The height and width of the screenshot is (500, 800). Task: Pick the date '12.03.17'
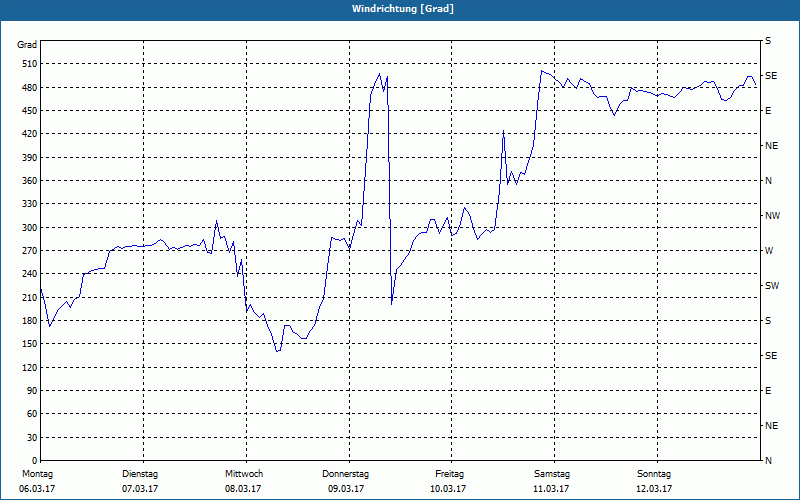pyautogui.click(x=654, y=489)
